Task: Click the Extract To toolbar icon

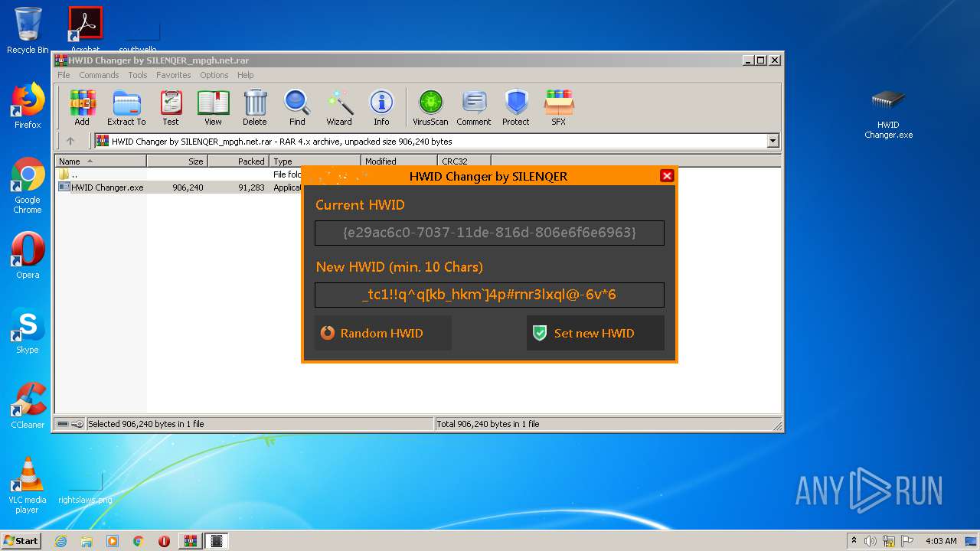Action: (x=126, y=107)
